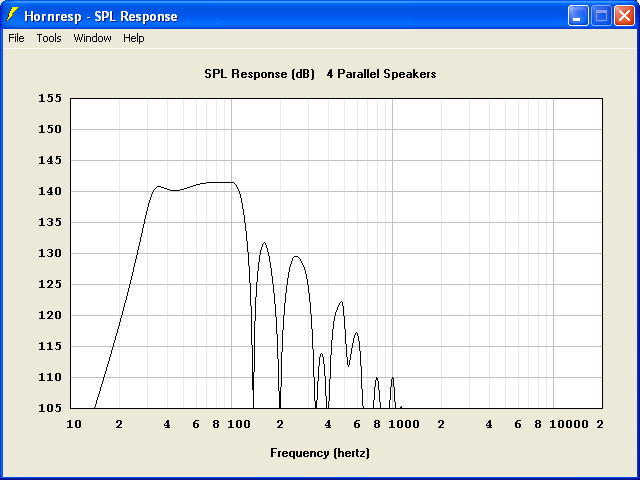Click the disabled maximize window button
The image size is (640, 480).
point(601,16)
